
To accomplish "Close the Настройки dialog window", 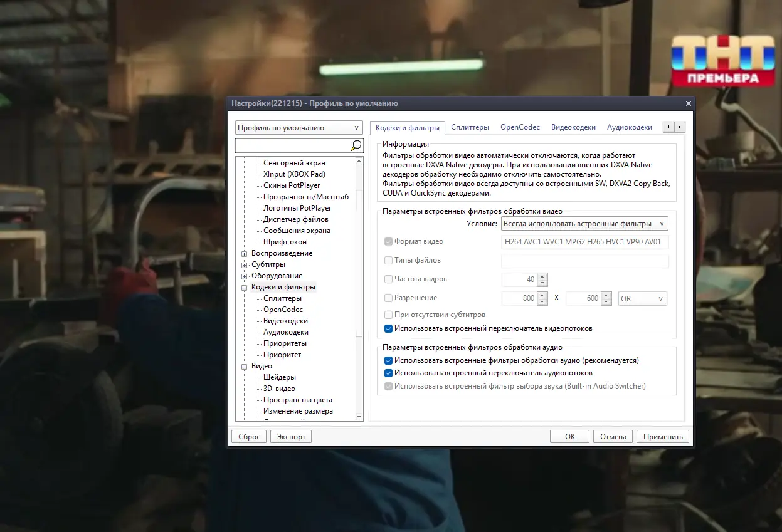I will click(688, 103).
